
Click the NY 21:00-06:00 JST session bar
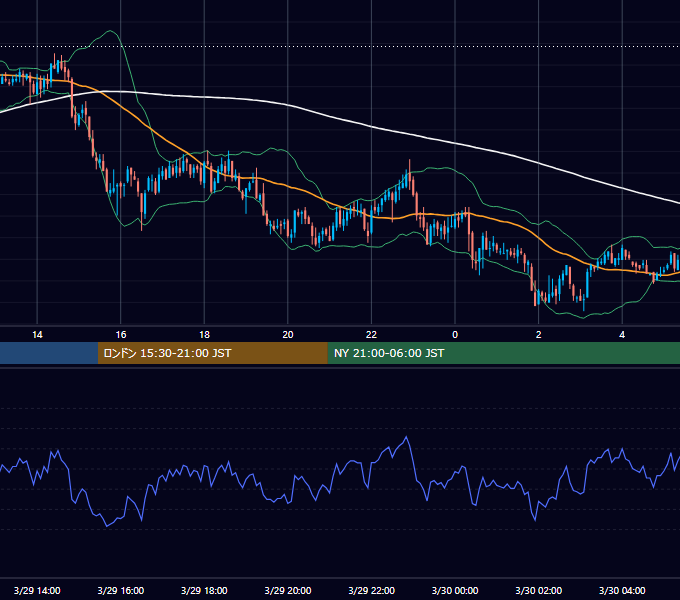tap(503, 353)
